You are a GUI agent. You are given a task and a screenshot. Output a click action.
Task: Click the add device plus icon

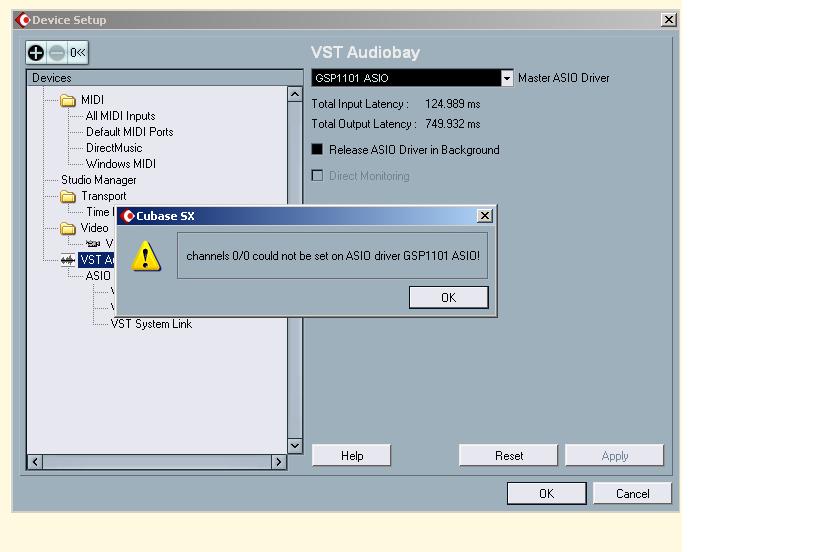[x=37, y=53]
